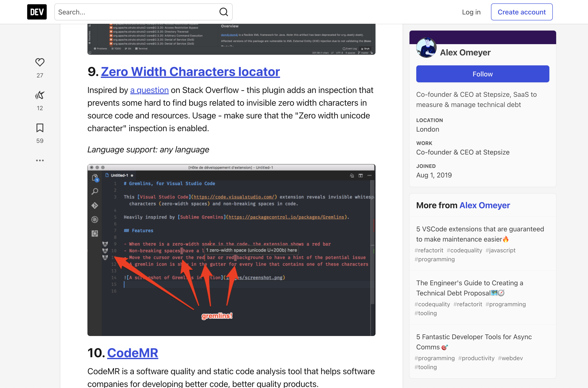Image resolution: width=588 pixels, height=388 pixels.
Task: Open the Stack Overflow 'a question' link
Action: 149,90
